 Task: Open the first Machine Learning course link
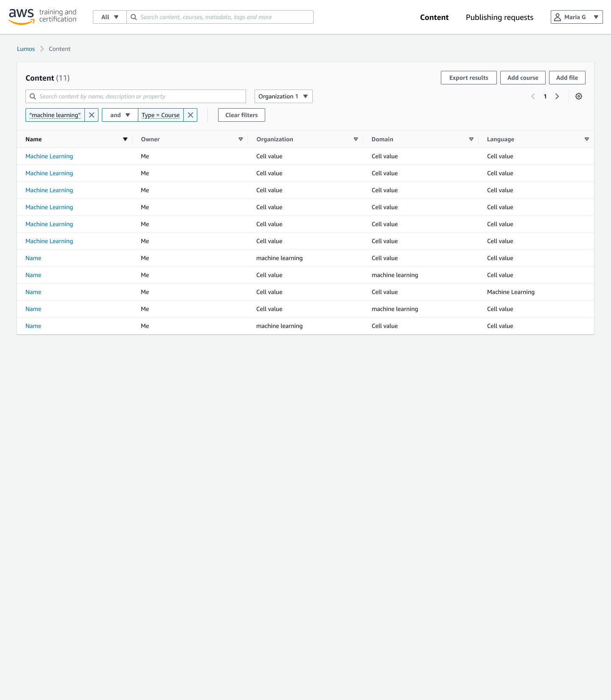49,156
